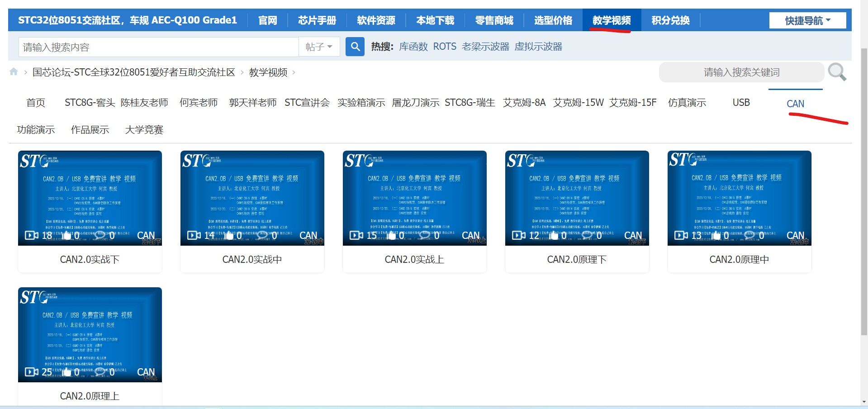Open the CAN2.0实战中 video thumbnail
Image resolution: width=868 pixels, height=409 pixels.
tap(252, 198)
